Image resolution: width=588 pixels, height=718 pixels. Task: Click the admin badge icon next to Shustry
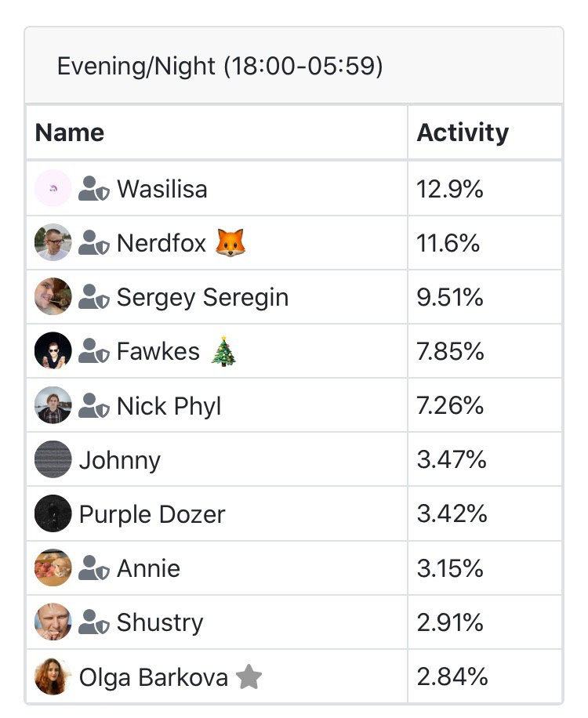click(94, 622)
